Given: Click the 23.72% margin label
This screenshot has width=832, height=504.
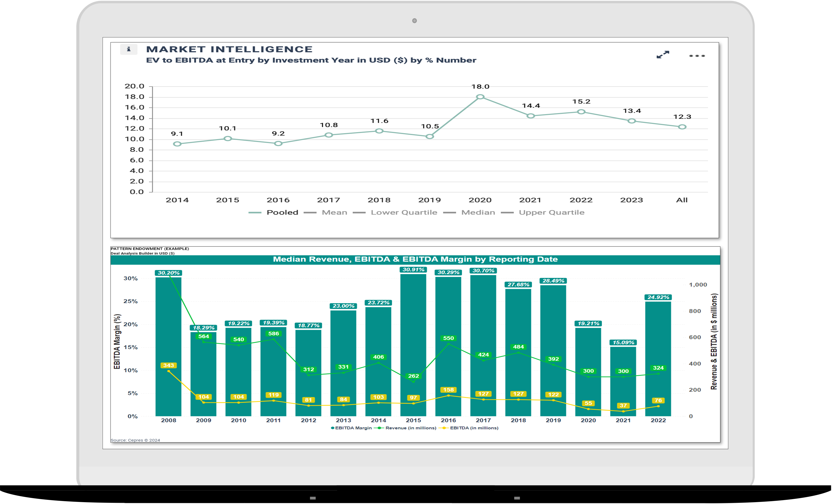Looking at the screenshot, I should [379, 302].
